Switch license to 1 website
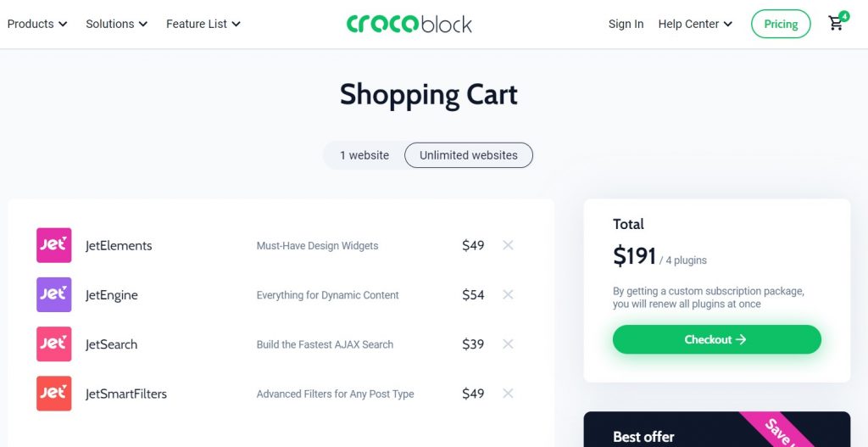The width and height of the screenshot is (868, 447). [x=364, y=155]
